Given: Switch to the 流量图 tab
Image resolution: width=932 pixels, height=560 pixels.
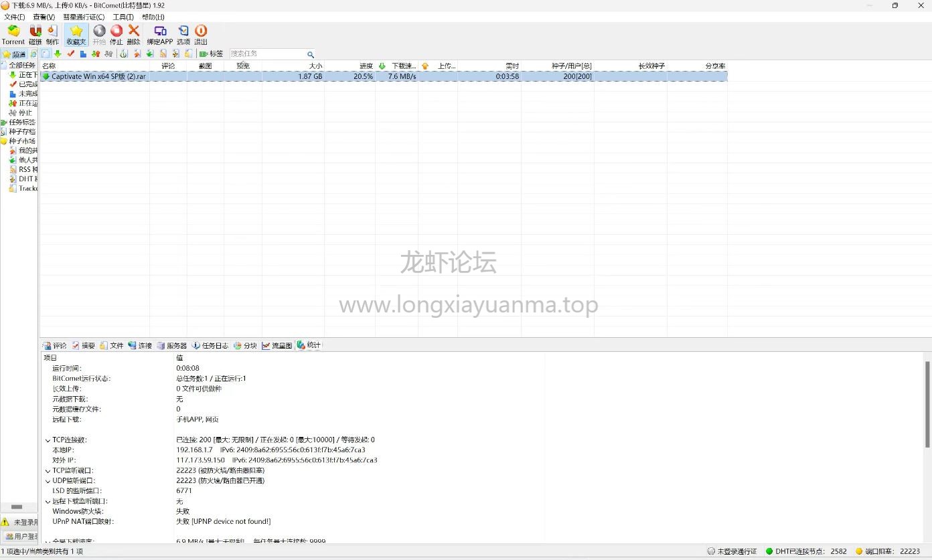Looking at the screenshot, I should coord(277,345).
